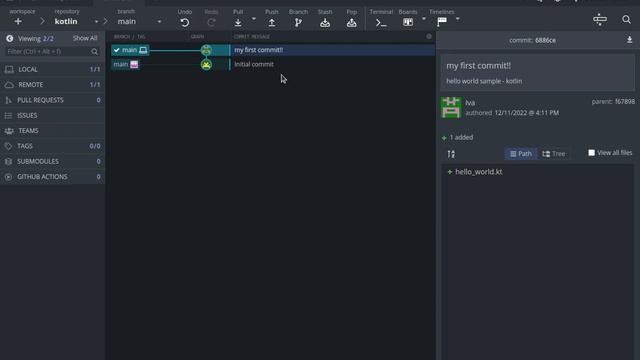
Task: Expand the PULL REQUESTS section
Action: (x=52, y=100)
